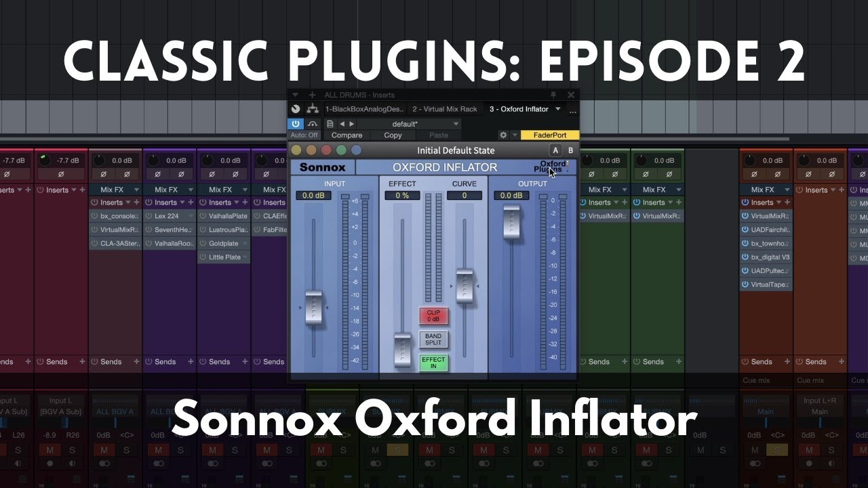Image resolution: width=868 pixels, height=488 pixels.
Task: Select the bx_townho.. insert in mixer
Action: click(x=766, y=243)
